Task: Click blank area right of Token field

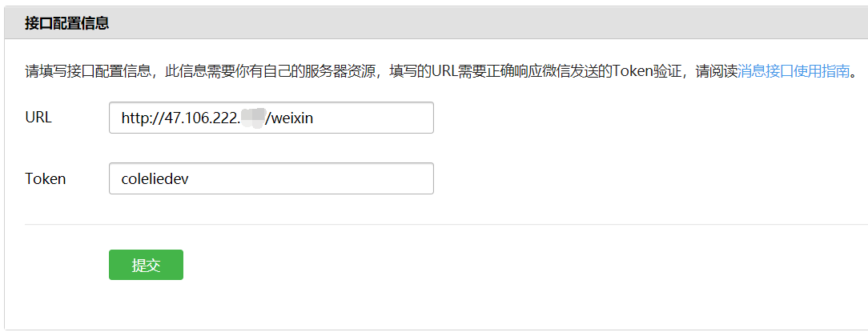Action: pos(637,178)
